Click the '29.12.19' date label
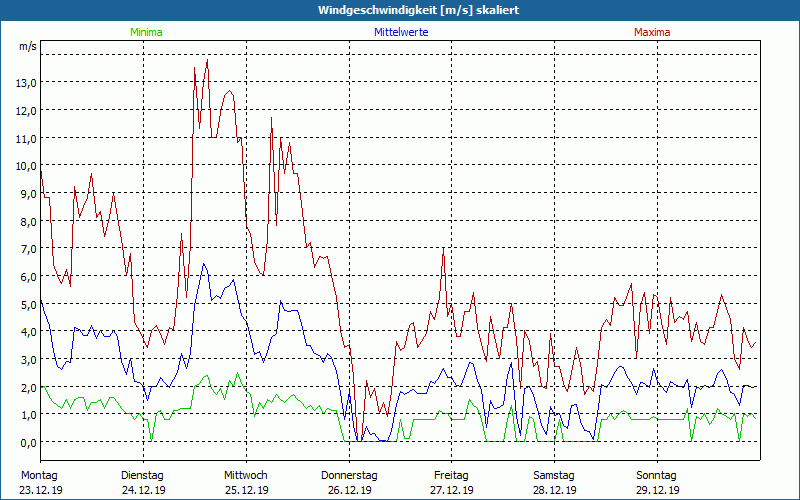The height and width of the screenshot is (500, 800). [658, 490]
